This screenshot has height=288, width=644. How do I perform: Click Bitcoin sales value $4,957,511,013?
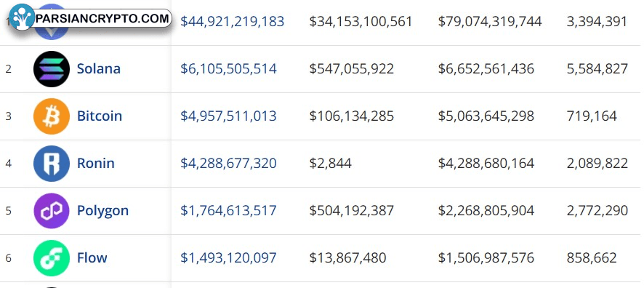point(228,116)
